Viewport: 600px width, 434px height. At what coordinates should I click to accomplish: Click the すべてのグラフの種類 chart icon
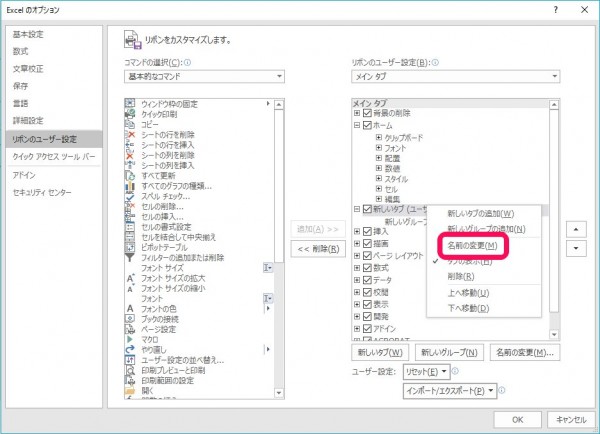(x=130, y=186)
